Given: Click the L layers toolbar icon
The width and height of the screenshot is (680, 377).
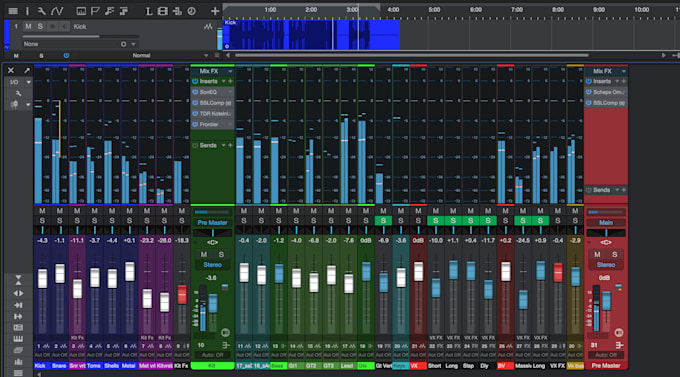Looking at the screenshot, I should coord(148,11).
